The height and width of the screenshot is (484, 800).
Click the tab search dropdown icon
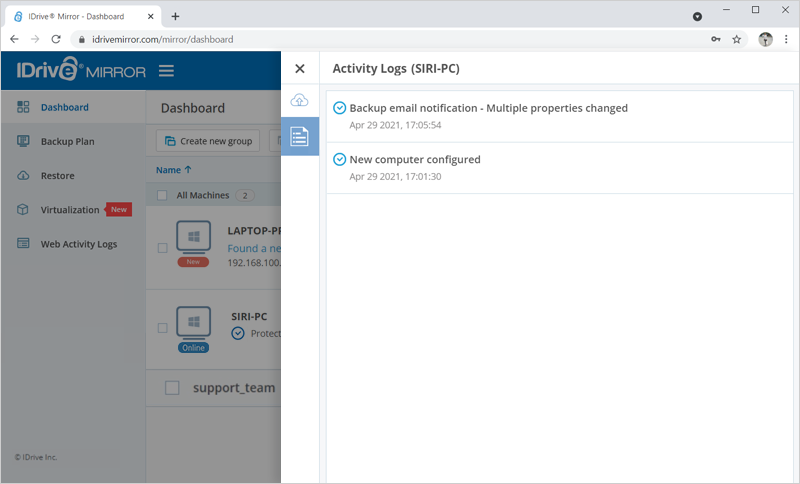tap(697, 17)
